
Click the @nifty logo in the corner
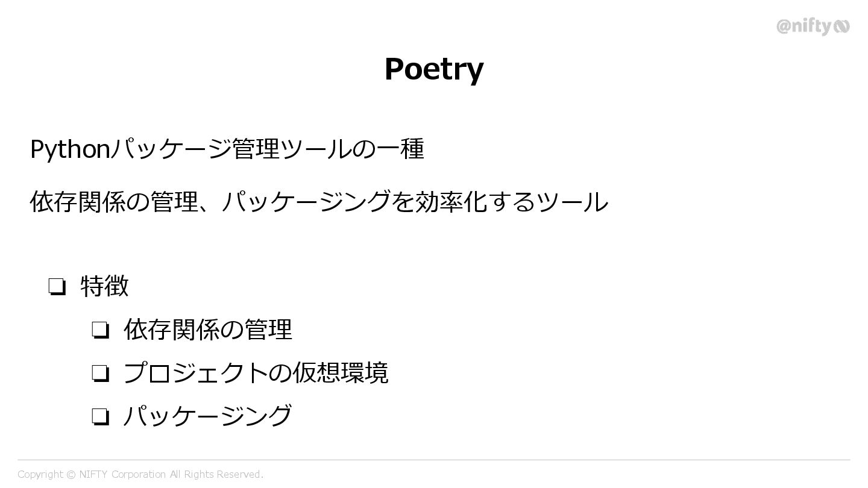[x=813, y=27]
